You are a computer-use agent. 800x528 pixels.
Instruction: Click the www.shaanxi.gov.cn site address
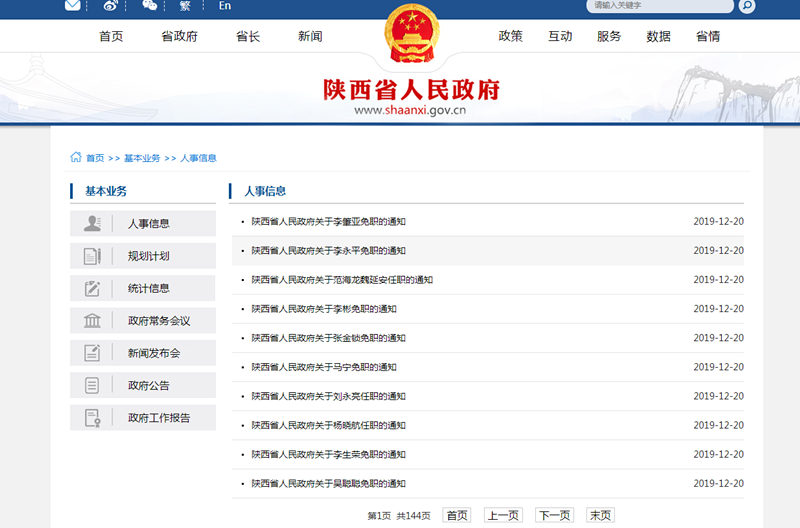click(x=410, y=110)
